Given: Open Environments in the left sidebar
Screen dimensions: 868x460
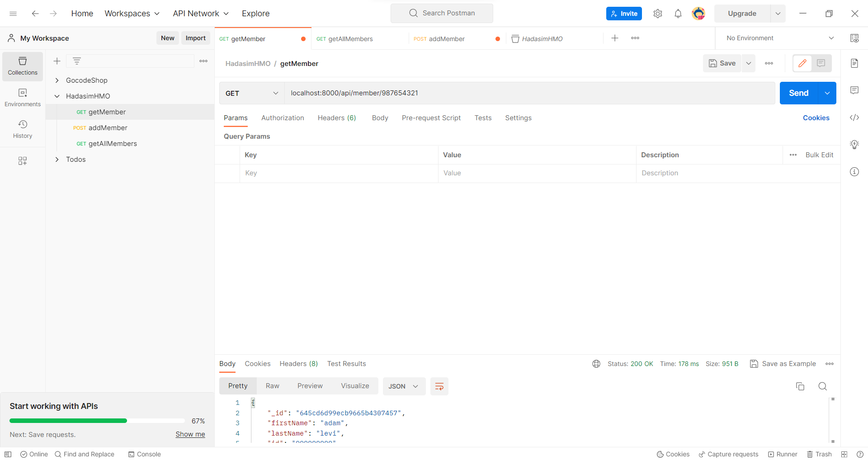Looking at the screenshot, I should [23, 97].
